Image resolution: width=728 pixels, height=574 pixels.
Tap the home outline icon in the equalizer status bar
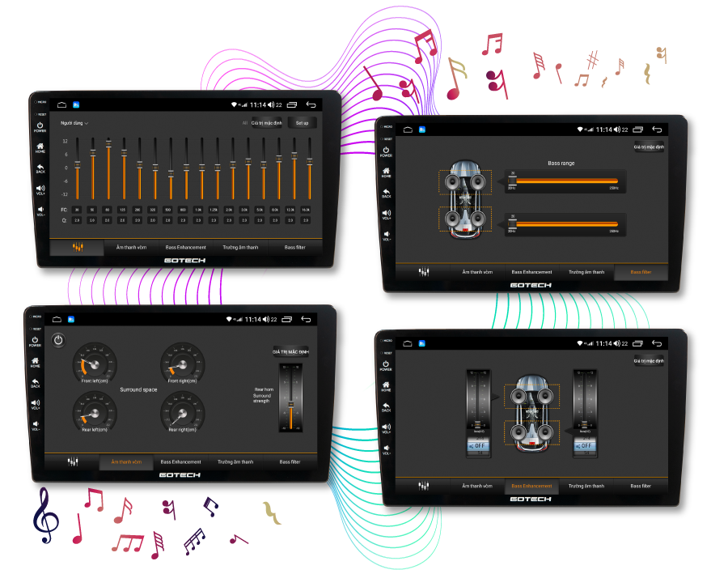click(x=61, y=104)
